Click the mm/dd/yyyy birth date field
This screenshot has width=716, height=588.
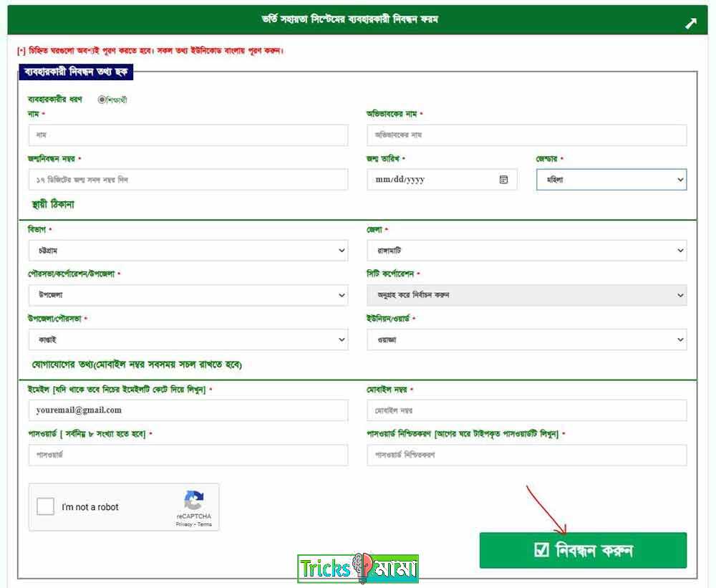click(x=442, y=180)
